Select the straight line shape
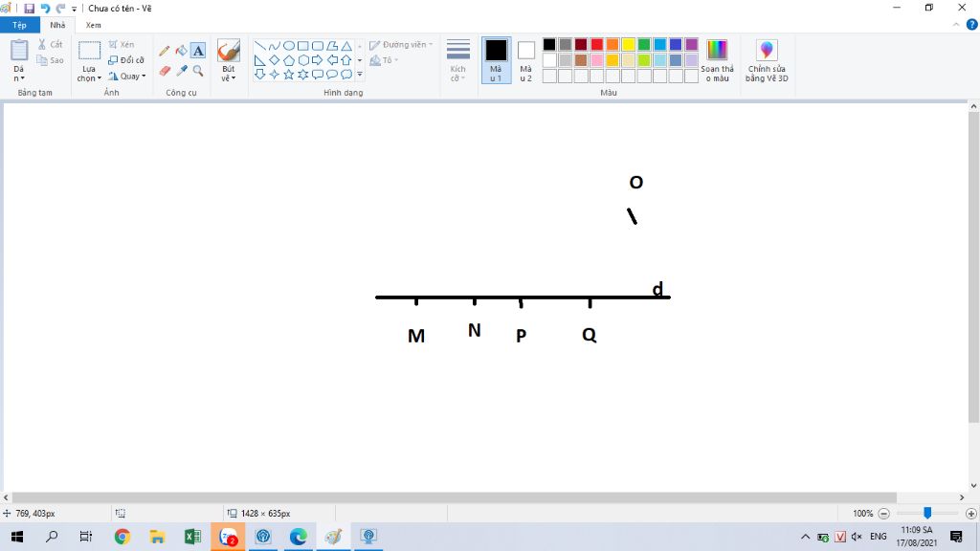This screenshot has width=980, height=551. [260, 46]
